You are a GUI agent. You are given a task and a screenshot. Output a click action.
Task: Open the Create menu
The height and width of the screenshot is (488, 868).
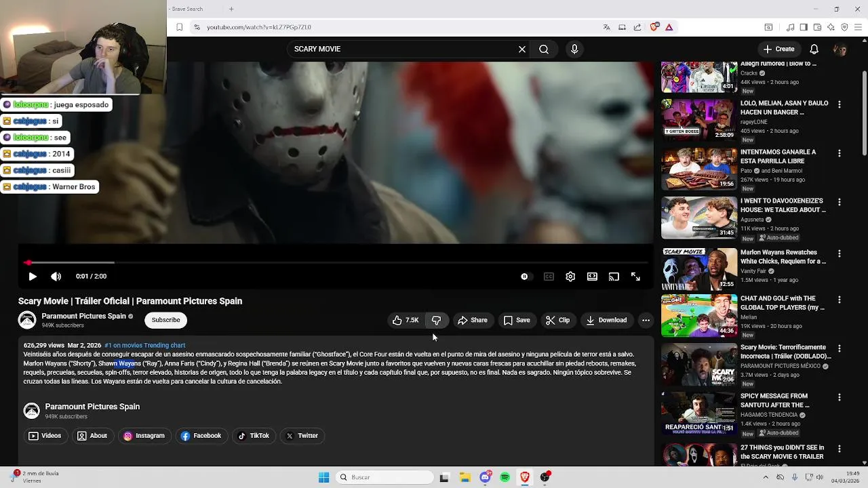(x=778, y=49)
